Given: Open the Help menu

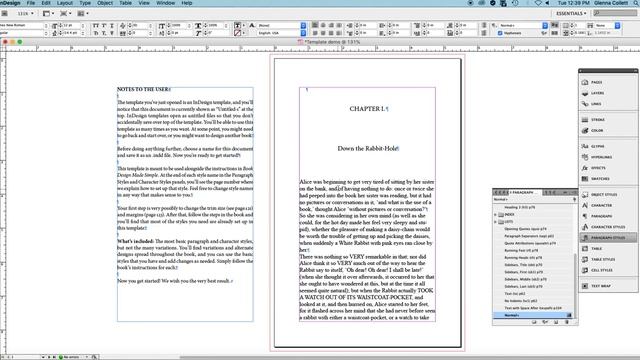Looking at the screenshot, I should pos(187,3).
